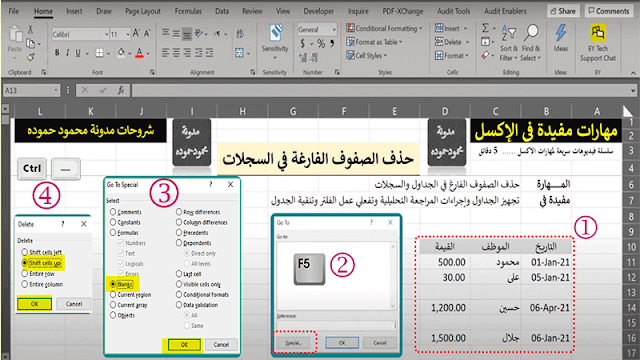This screenshot has width=640, height=360.
Task: Select Current region radio option
Action: tap(113, 294)
